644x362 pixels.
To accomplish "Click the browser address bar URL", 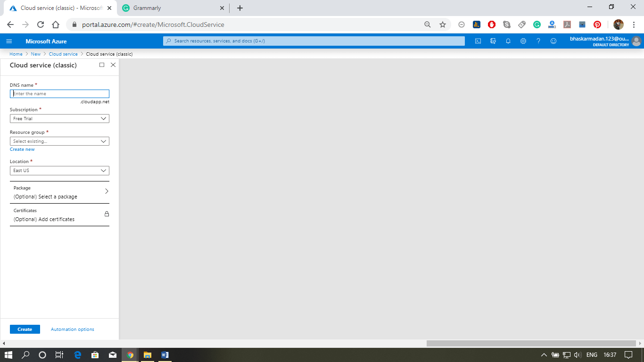I will pyautogui.click(x=153, y=25).
